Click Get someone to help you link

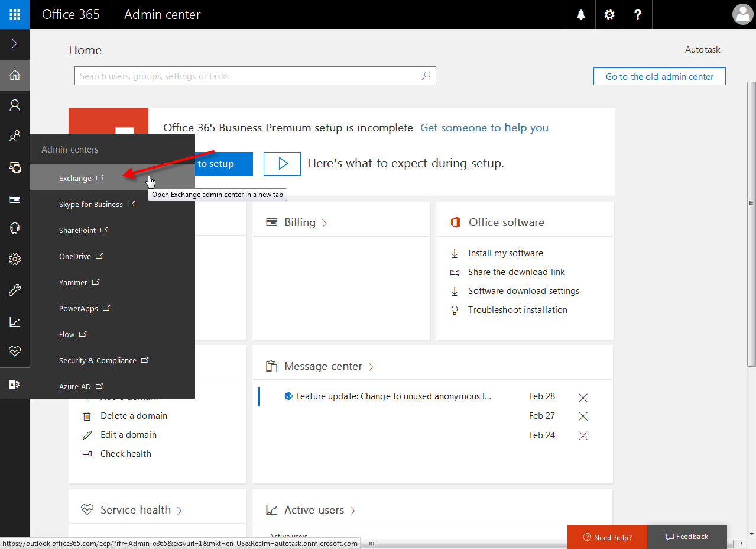tap(485, 127)
